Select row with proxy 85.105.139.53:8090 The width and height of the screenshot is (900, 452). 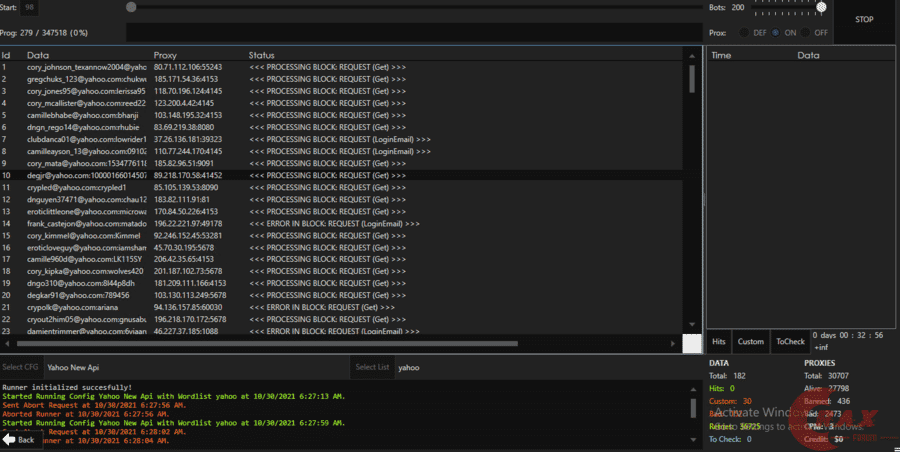tap(342, 187)
